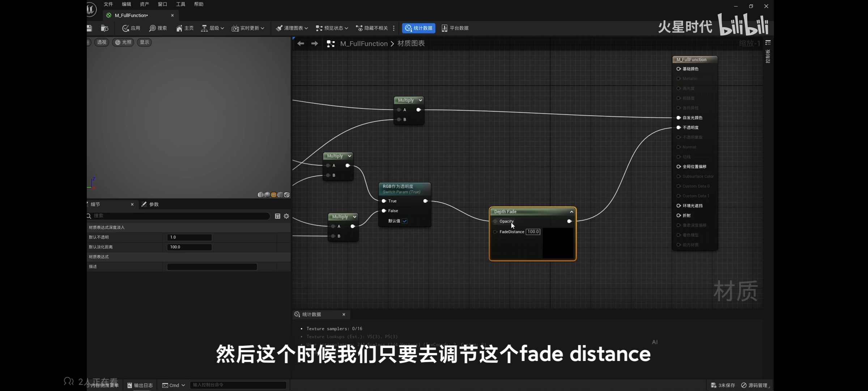Open details panel settings gear
Screen dimensions: 868x391
(286, 216)
